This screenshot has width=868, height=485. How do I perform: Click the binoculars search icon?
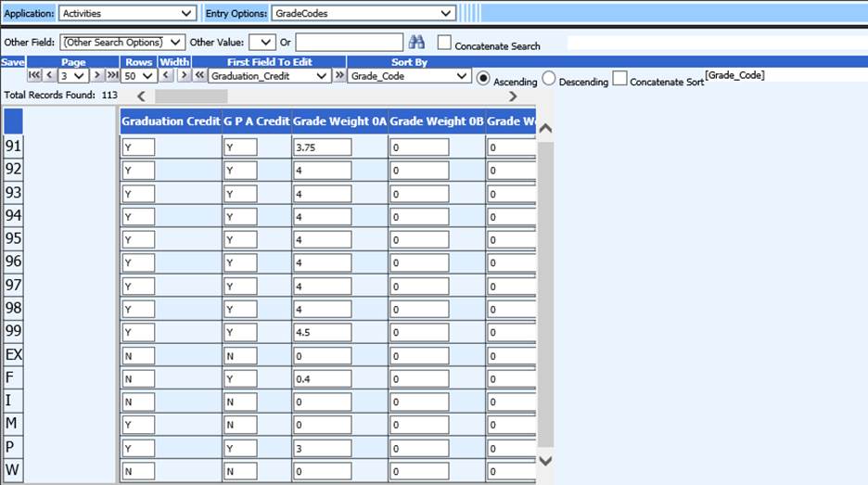[416, 43]
